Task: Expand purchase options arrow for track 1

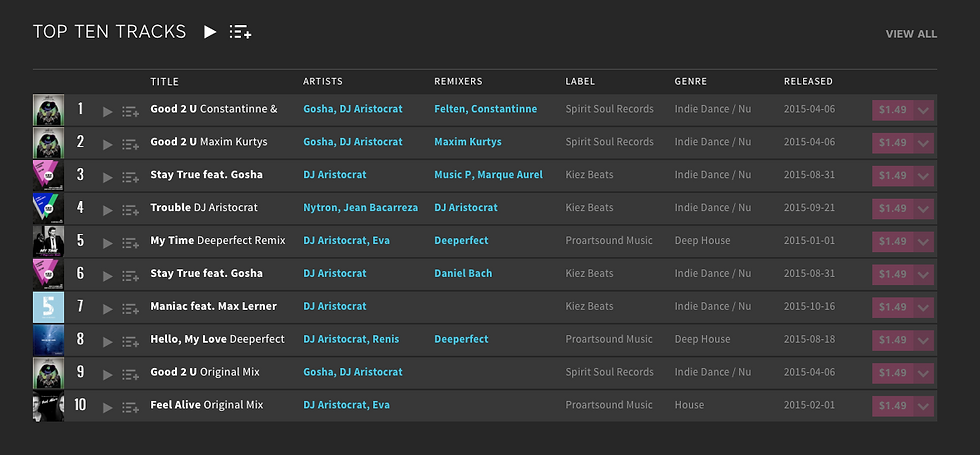Action: [x=924, y=110]
